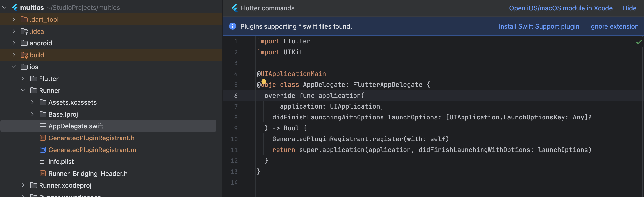Ignore the swift extension suggestion
This screenshot has width=644, height=197.
tap(613, 26)
